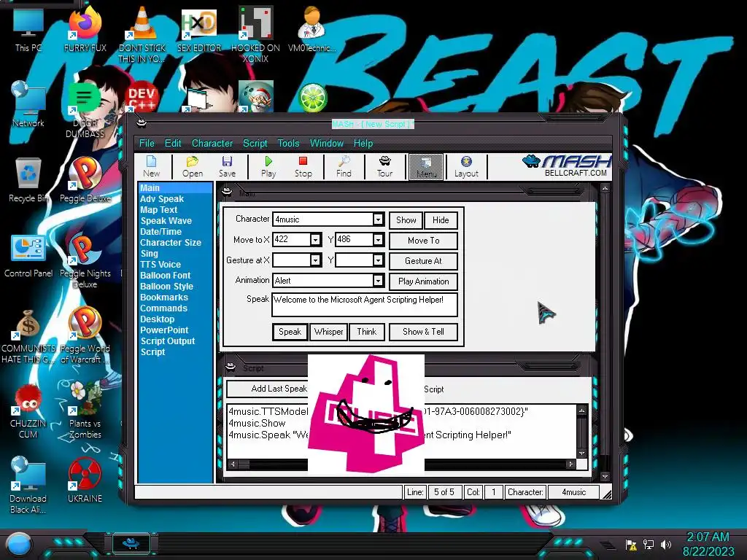
Task: Open the File menu
Action: pos(147,144)
